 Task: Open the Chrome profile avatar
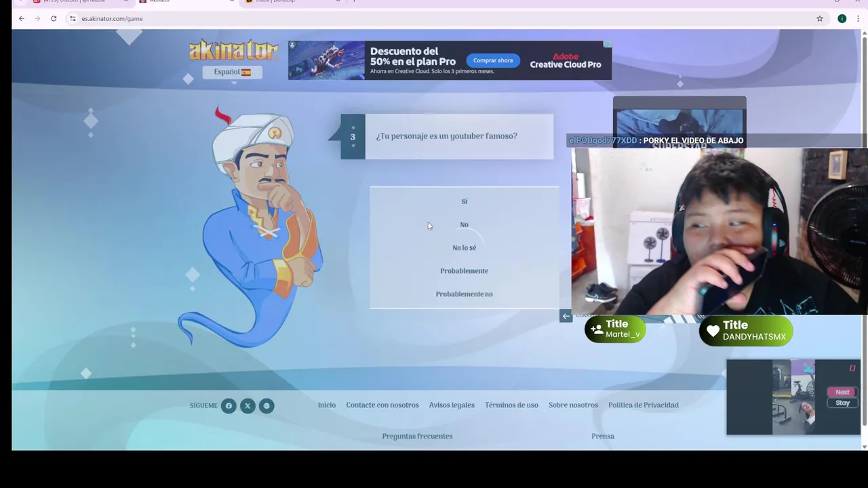click(842, 18)
